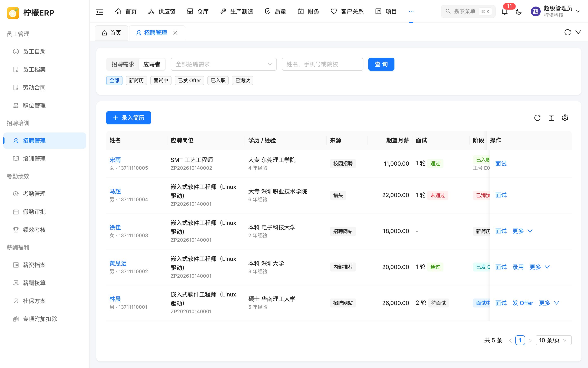Adjust the table row density icon
This screenshot has width=588, height=368.
pos(551,118)
